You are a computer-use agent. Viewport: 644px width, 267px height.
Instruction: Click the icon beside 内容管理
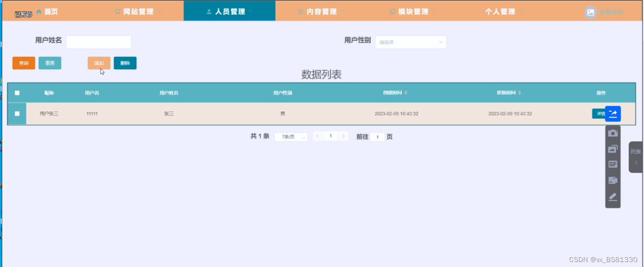click(x=301, y=12)
